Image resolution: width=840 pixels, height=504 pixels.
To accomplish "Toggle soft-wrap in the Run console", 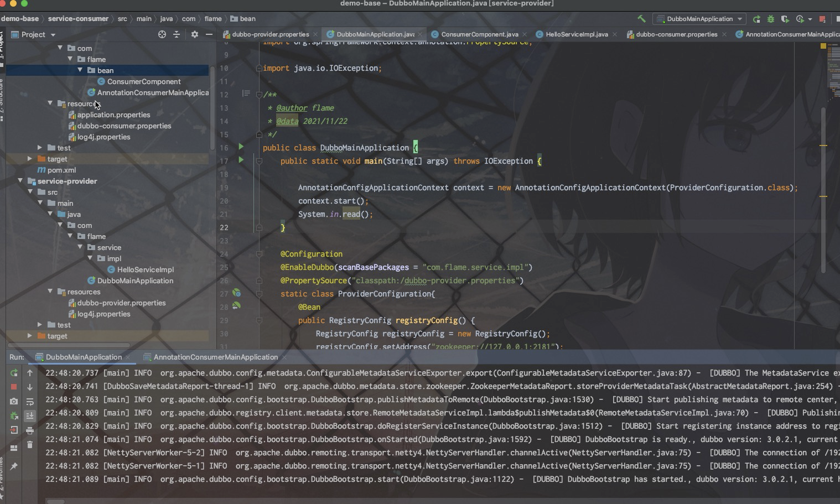I will [30, 401].
